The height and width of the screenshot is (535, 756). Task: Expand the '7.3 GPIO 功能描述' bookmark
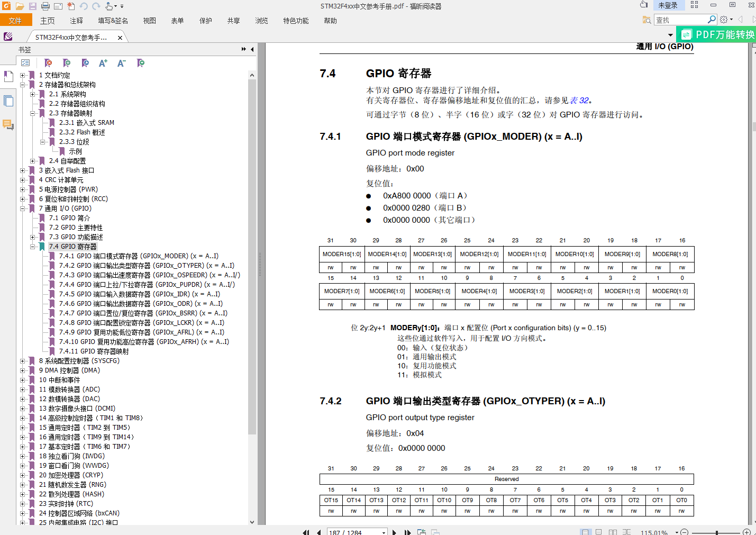click(x=32, y=237)
